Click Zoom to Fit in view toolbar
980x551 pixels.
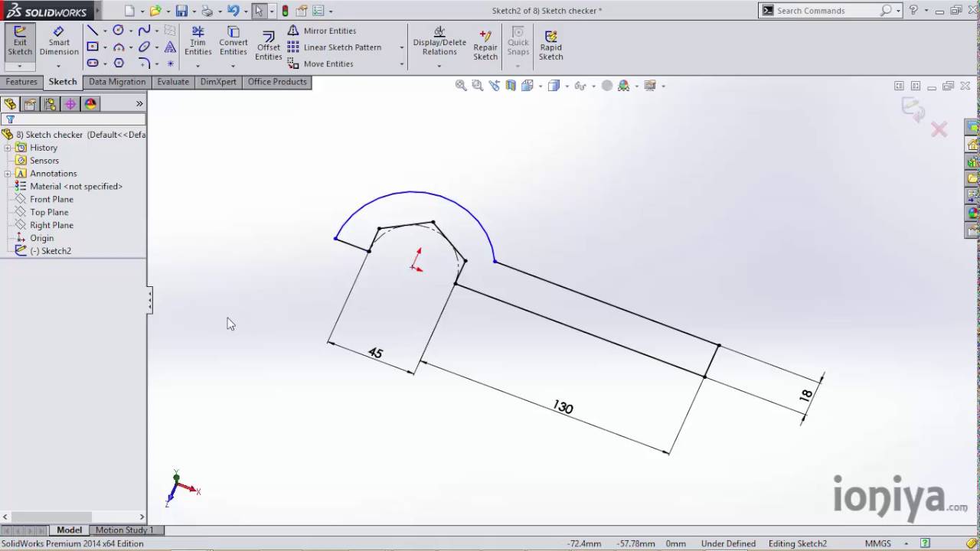tap(460, 85)
